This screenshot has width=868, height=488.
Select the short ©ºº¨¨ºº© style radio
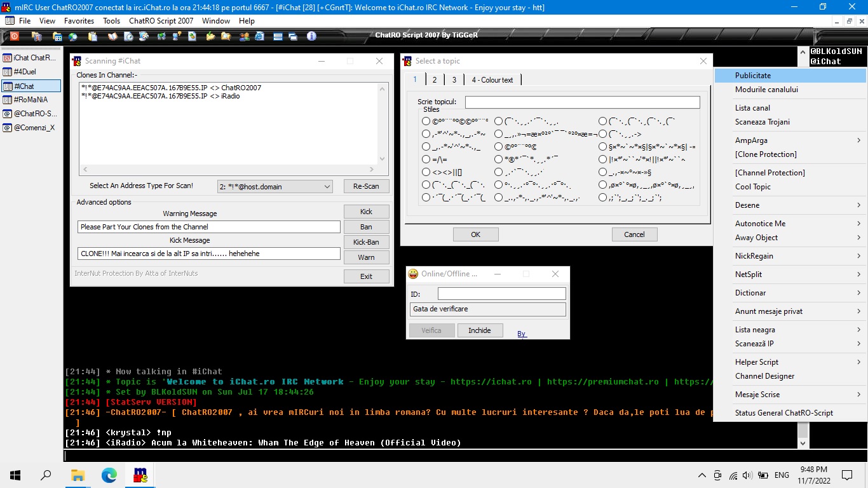tap(499, 147)
